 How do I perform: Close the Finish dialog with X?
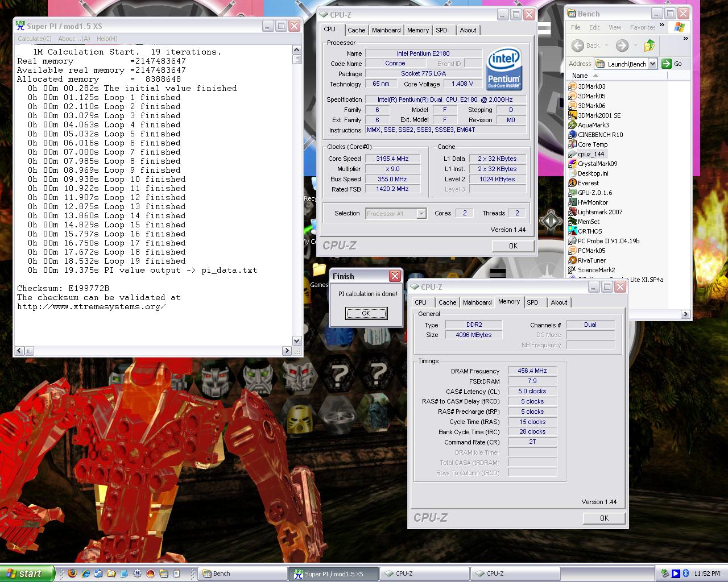tap(395, 276)
